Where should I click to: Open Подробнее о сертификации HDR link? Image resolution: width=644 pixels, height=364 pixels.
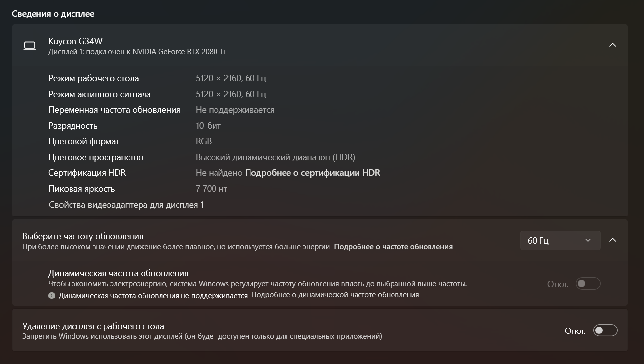[x=313, y=173]
